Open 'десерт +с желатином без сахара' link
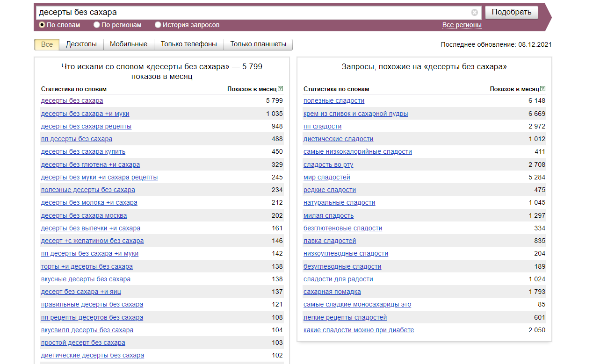593x364 pixels. (92, 241)
